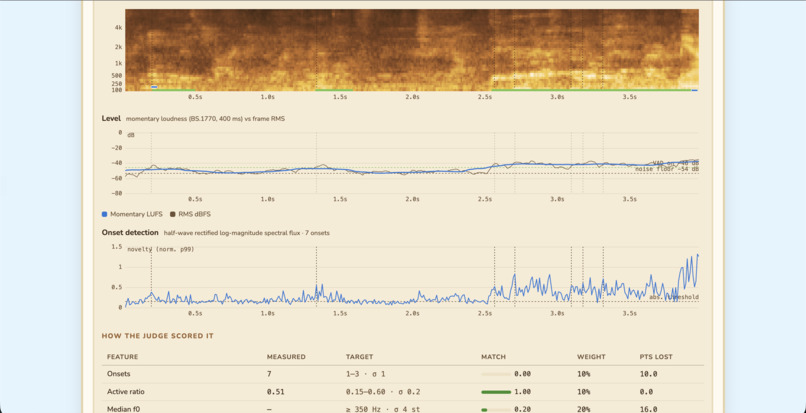Click the measured value '7' for Onsets
The height and width of the screenshot is (413, 806).
tap(269, 374)
